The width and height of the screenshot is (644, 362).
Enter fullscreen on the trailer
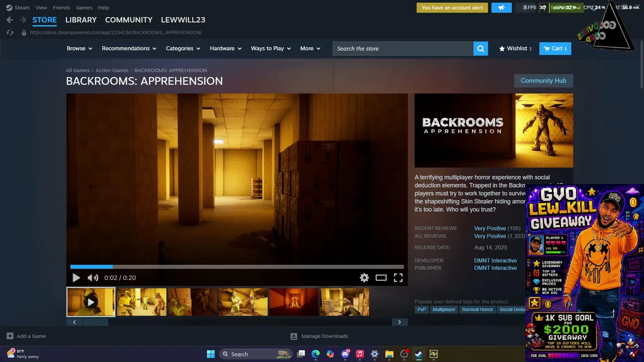pyautogui.click(x=398, y=278)
